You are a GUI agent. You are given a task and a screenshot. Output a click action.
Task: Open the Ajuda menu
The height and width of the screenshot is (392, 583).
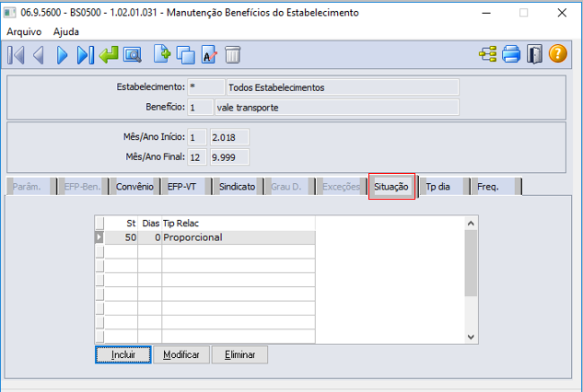[x=65, y=31]
